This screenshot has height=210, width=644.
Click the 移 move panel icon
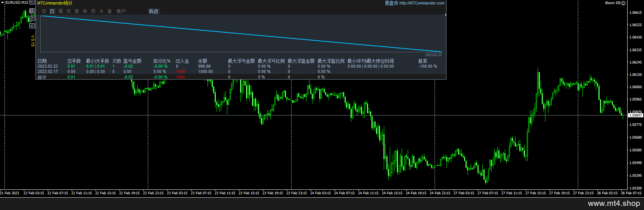pos(32,11)
